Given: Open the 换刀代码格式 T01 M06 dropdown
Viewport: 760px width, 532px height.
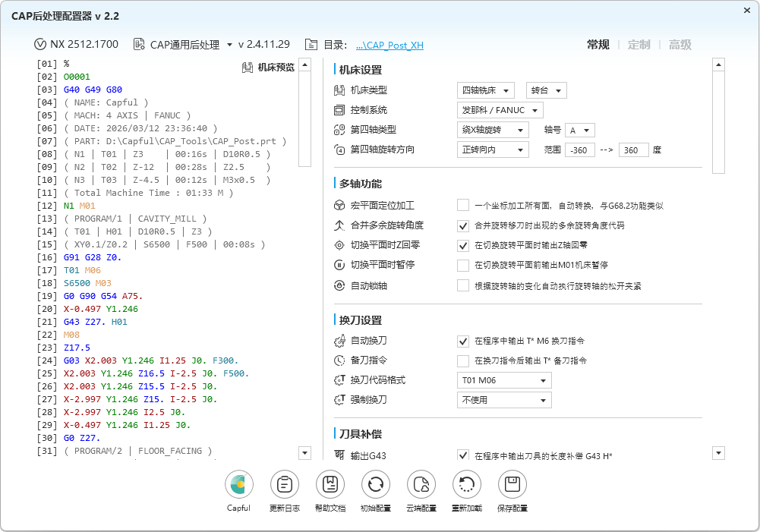Looking at the screenshot, I should coord(504,380).
